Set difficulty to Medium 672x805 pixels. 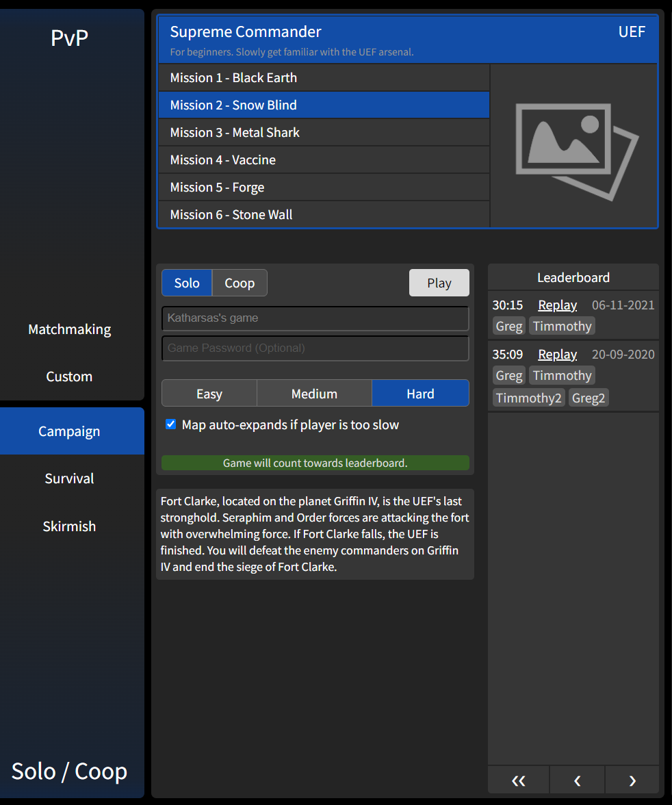pos(314,394)
